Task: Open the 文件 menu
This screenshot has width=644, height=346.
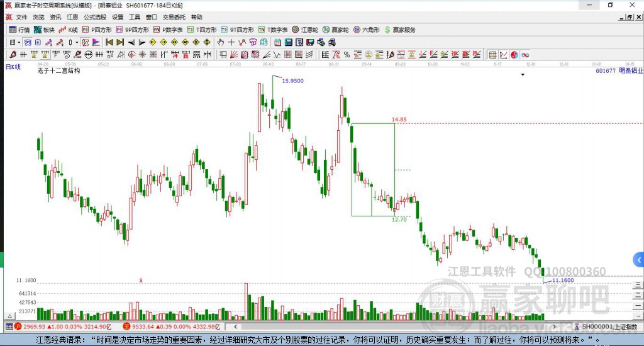Action: pyautogui.click(x=21, y=17)
